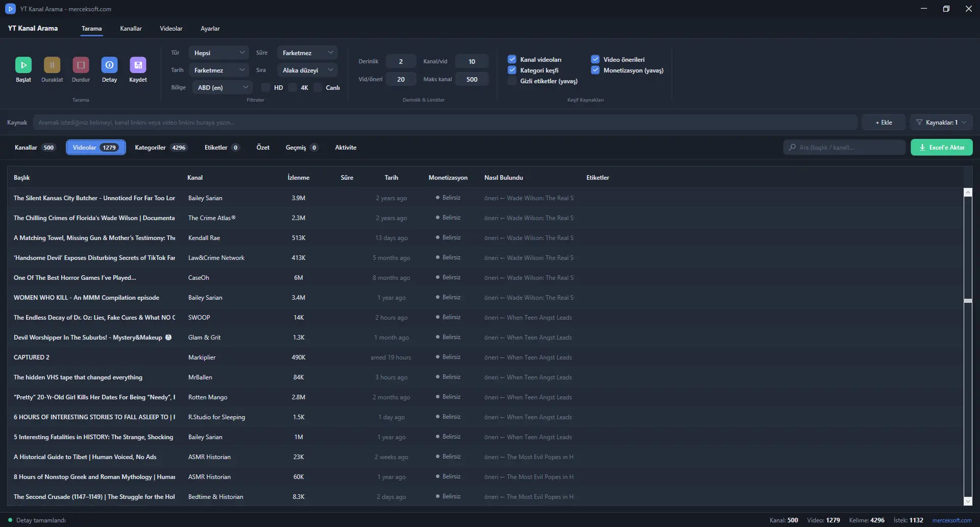Click the red Durdur stop icon
This screenshot has height=527, width=980.
(x=81, y=65)
